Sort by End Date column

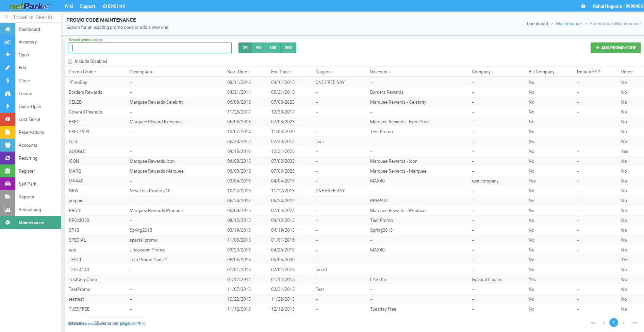[281, 72]
